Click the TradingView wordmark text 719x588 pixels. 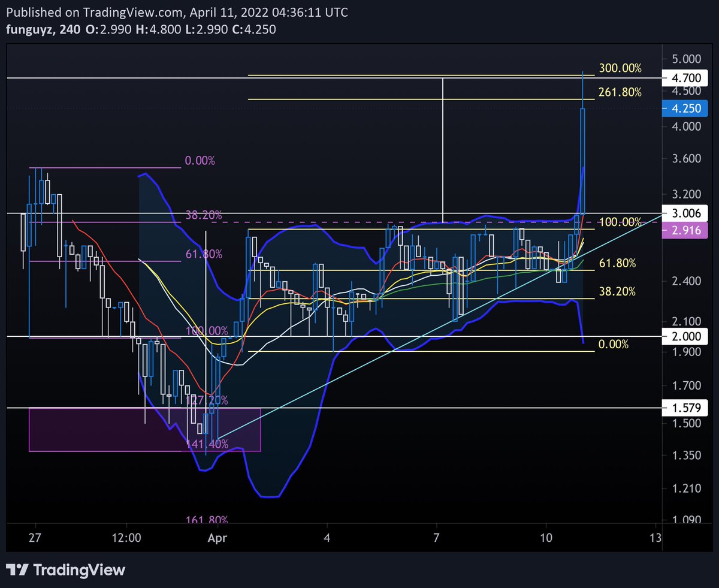[80, 569]
